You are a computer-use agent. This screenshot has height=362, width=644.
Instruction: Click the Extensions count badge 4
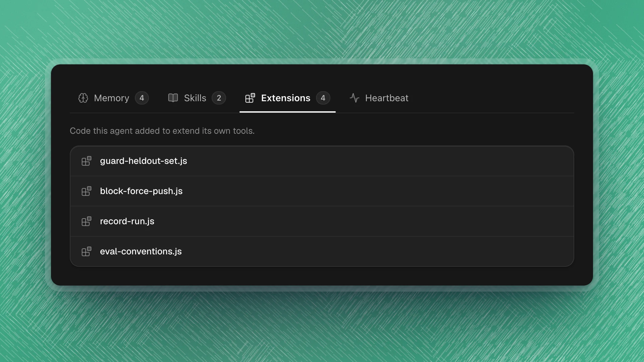click(x=323, y=98)
